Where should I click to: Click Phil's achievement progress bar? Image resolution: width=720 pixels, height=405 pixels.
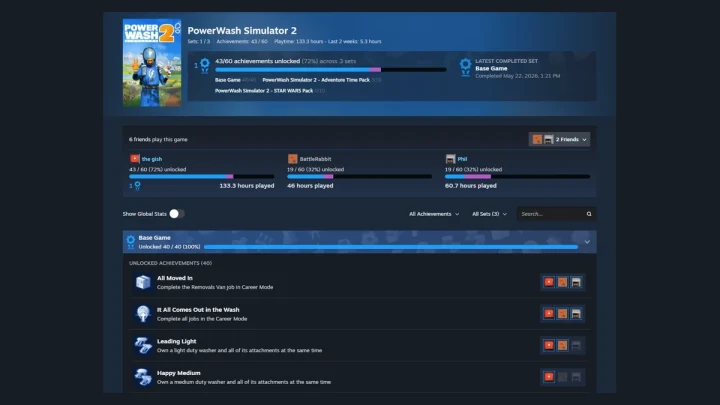[518, 176]
